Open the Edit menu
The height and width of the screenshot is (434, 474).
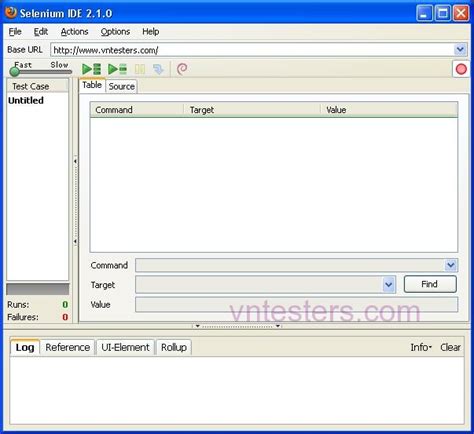[x=41, y=32]
